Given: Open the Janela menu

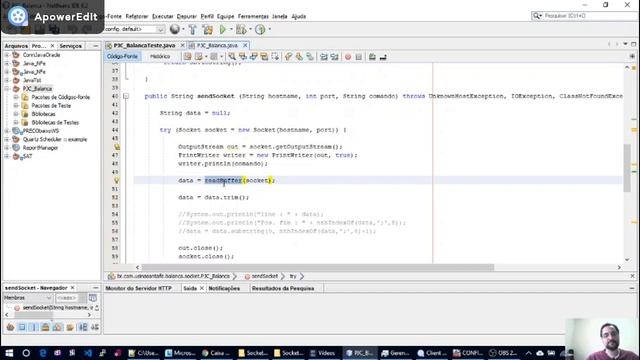Looking at the screenshot, I should pos(280,16).
